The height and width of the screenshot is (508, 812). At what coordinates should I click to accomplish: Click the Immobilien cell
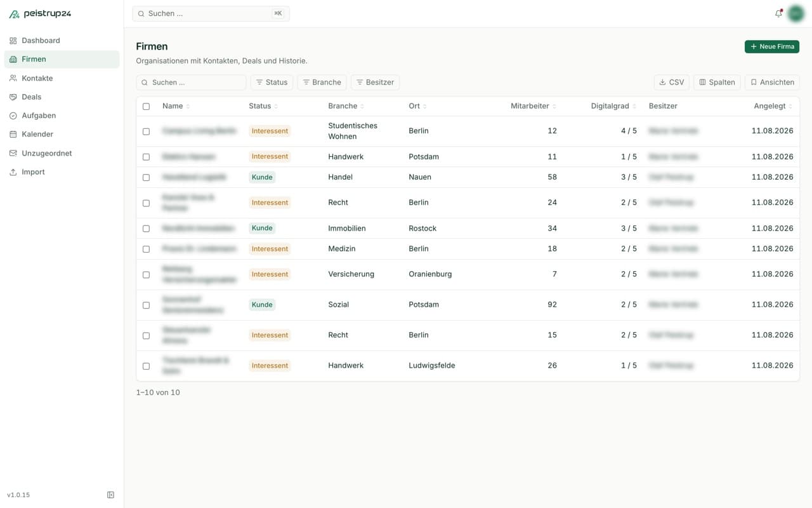point(347,228)
